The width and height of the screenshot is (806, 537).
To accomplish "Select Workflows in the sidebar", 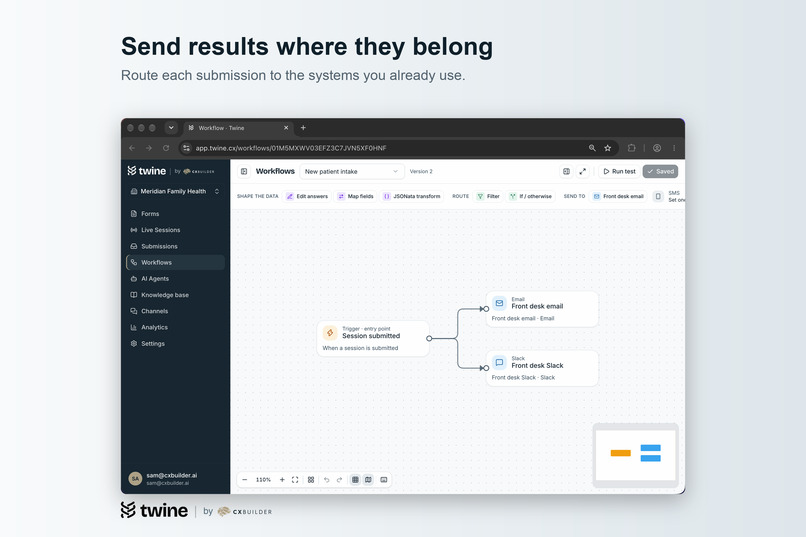I will click(x=175, y=262).
